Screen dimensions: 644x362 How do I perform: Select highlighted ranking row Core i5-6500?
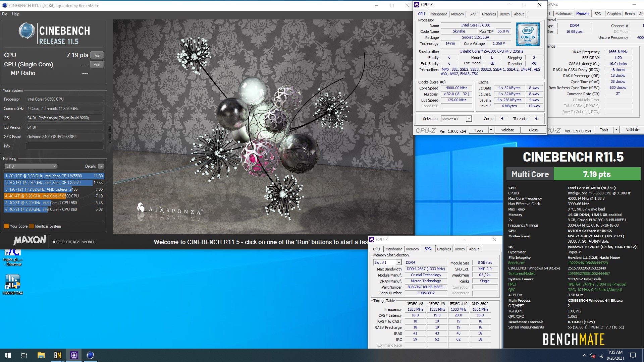coord(54,196)
